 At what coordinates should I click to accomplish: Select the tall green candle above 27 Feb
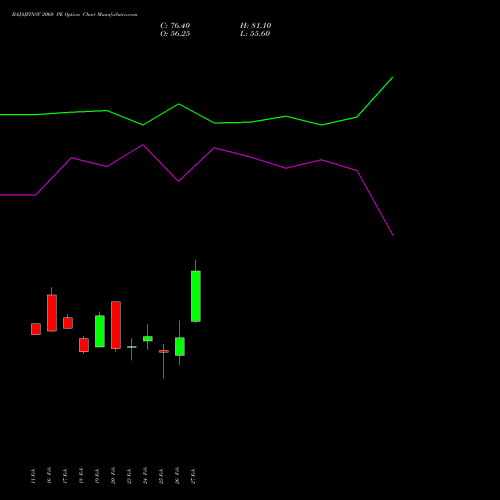click(196, 296)
